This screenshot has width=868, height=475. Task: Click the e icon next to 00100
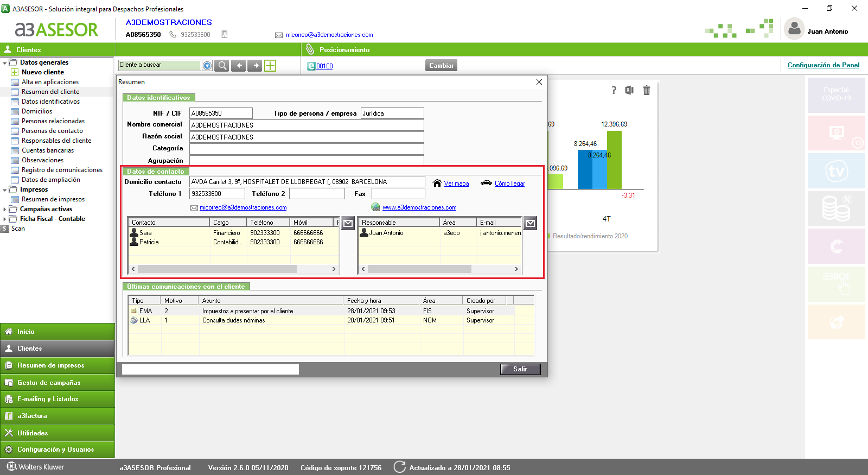311,66
